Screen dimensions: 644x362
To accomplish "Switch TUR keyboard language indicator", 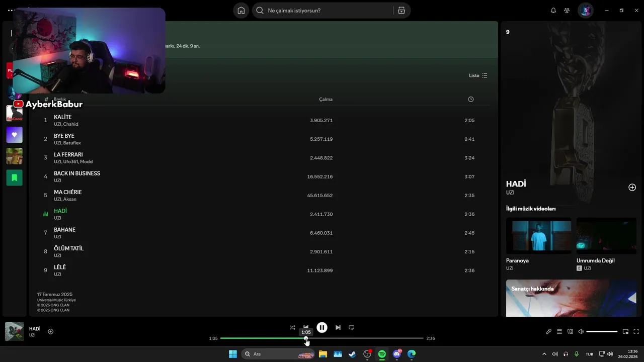I will point(589,354).
